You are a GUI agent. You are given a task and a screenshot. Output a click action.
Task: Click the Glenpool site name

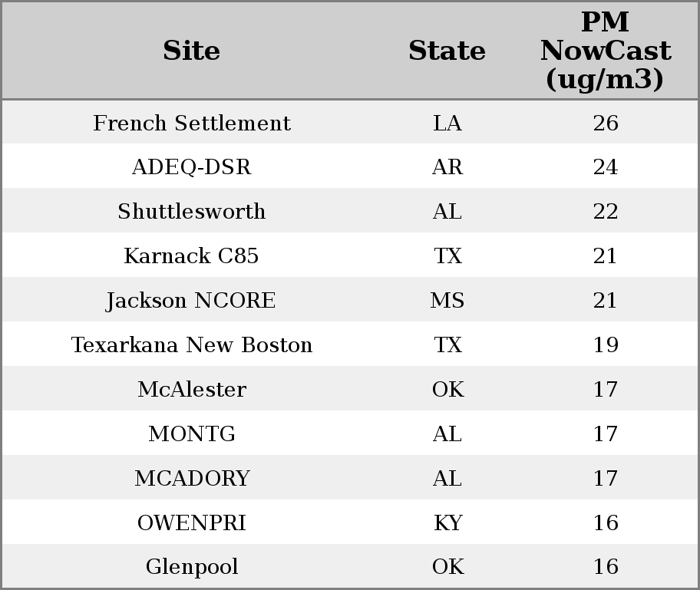point(192,567)
